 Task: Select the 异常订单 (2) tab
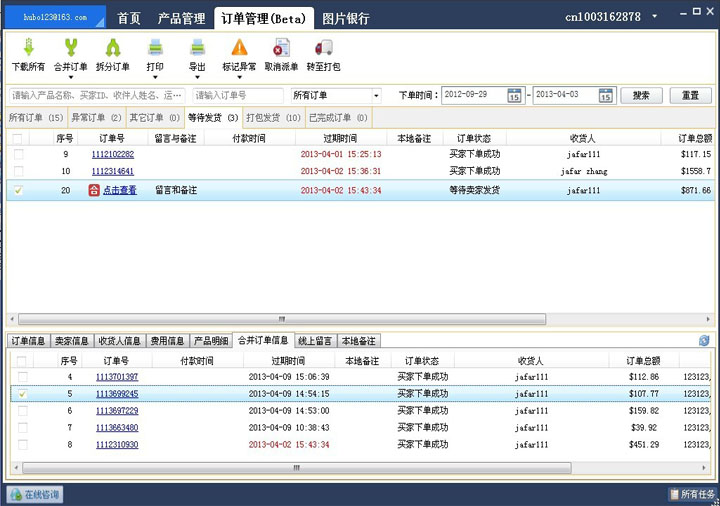(96, 118)
